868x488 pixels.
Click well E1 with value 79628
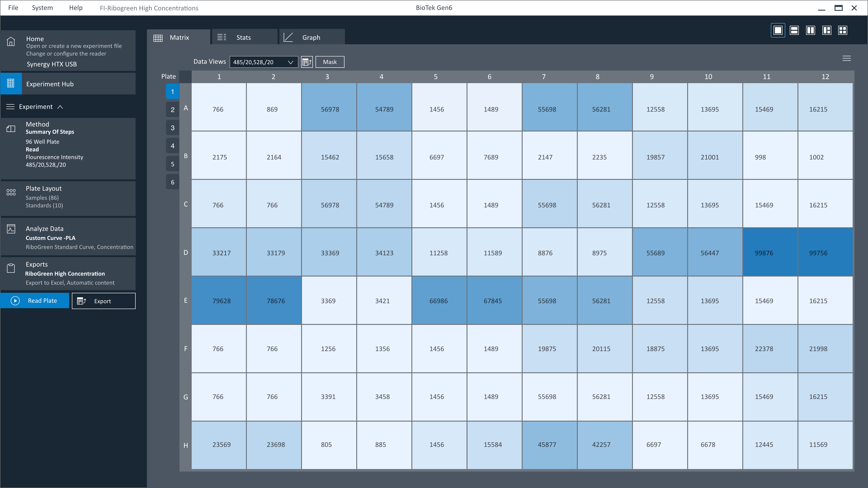[x=219, y=300]
